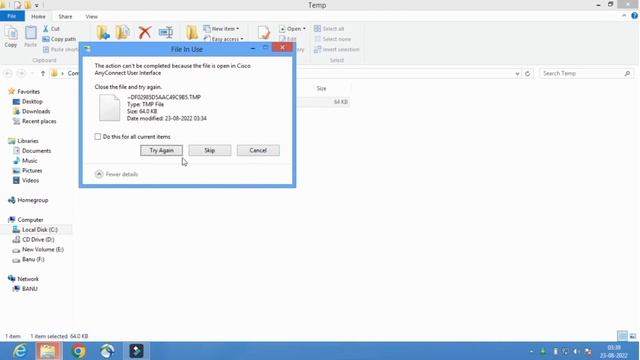Screen dimensions: 640x360
Task: Check 'Do this for all current items'
Action: point(98,137)
